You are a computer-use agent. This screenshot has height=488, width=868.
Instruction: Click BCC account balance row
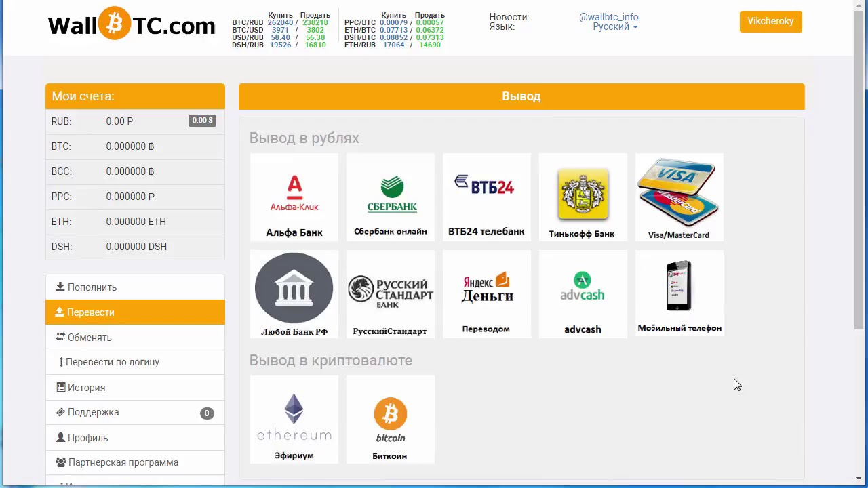click(x=135, y=171)
